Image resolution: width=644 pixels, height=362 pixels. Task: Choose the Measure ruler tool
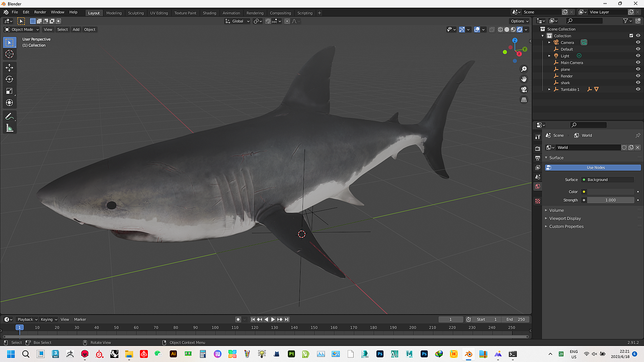tap(10, 128)
